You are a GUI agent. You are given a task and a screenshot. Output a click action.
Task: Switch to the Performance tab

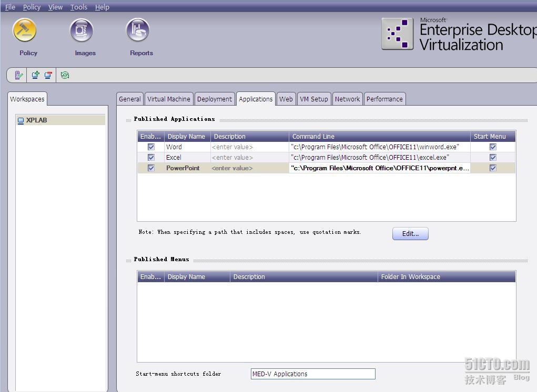tap(384, 99)
